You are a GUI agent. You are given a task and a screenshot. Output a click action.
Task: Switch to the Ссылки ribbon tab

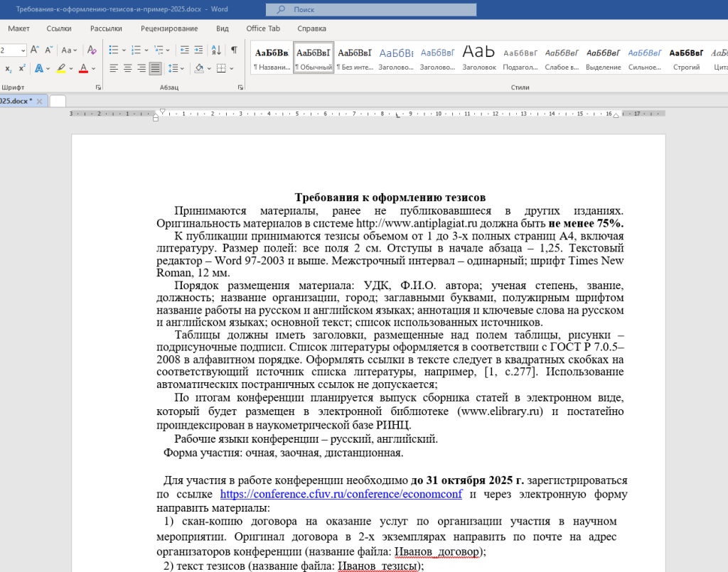point(59,28)
